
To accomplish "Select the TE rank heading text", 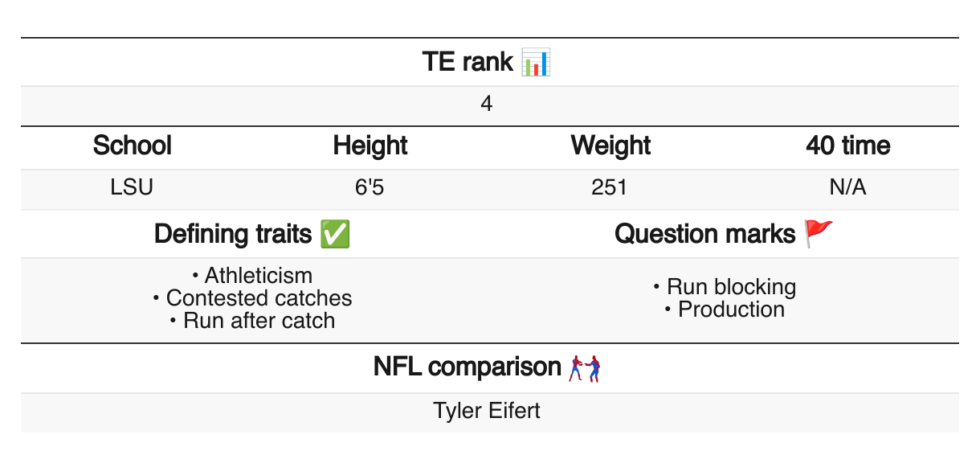I will pyautogui.click(x=468, y=63).
